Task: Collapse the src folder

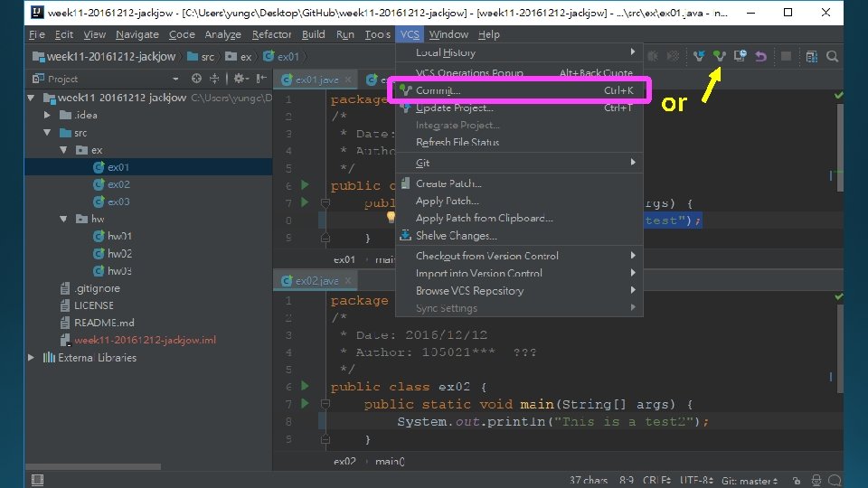Action: click(48, 133)
